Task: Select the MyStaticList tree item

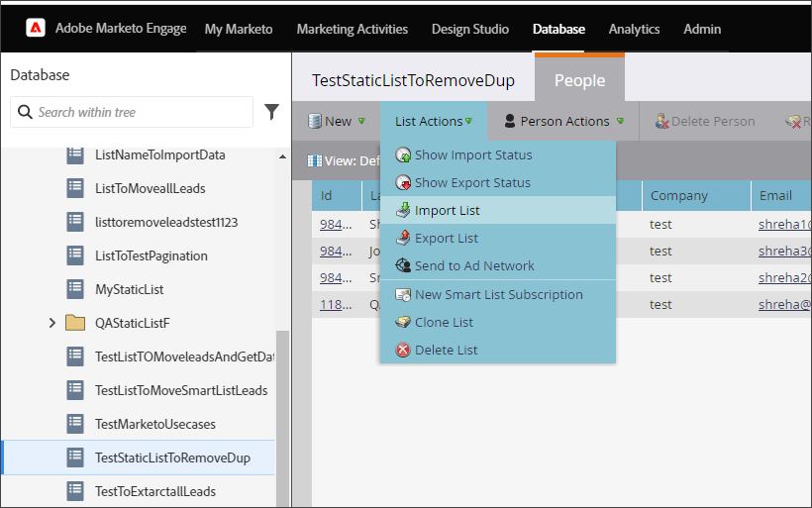Action: (129, 289)
